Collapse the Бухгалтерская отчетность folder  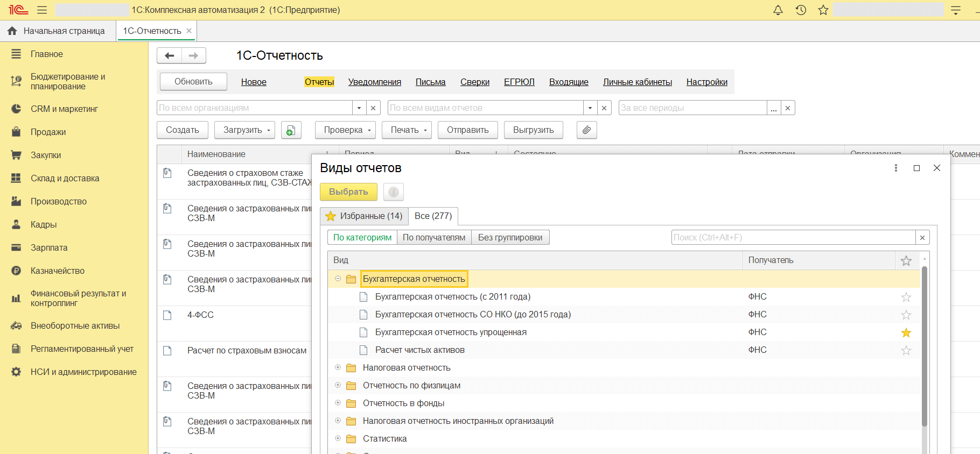338,279
